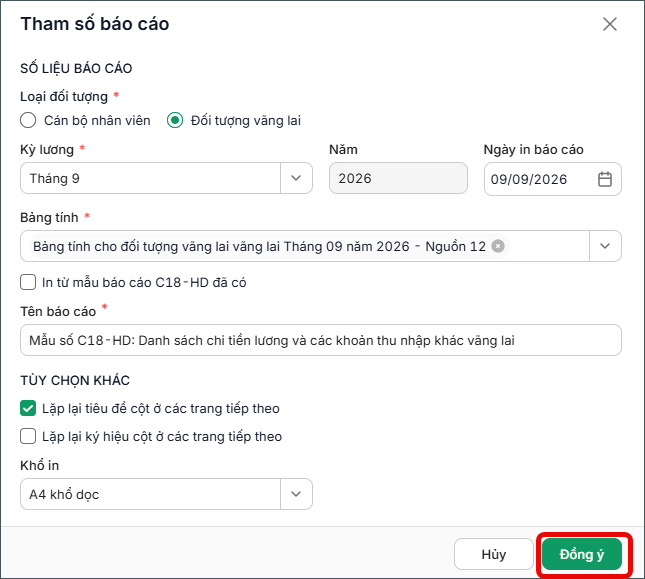Viewport: 645px width, 579px height.
Task: Expand the Khổ in dropdown arrow
Action: [296, 494]
